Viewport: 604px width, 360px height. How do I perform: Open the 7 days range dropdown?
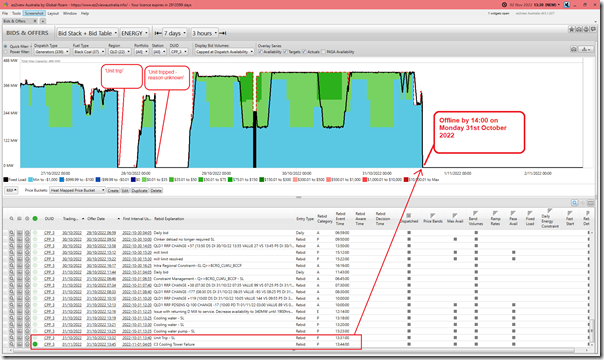(174, 33)
